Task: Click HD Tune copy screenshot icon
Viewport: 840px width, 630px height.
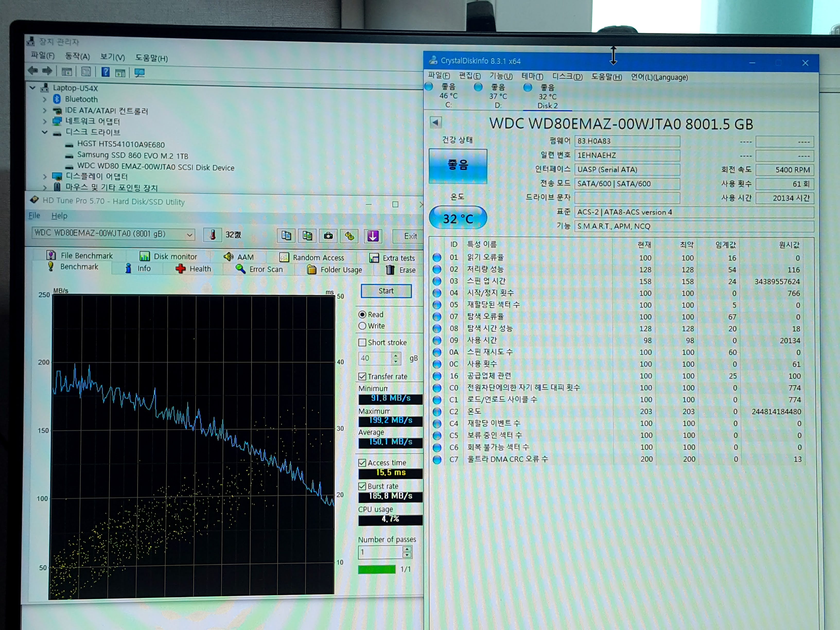Action: tap(307, 236)
